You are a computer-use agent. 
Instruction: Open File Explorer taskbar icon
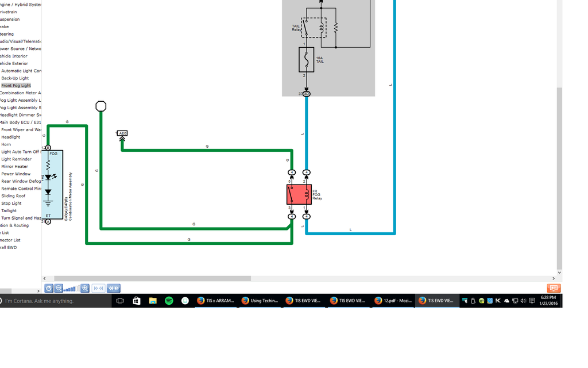[x=153, y=301]
